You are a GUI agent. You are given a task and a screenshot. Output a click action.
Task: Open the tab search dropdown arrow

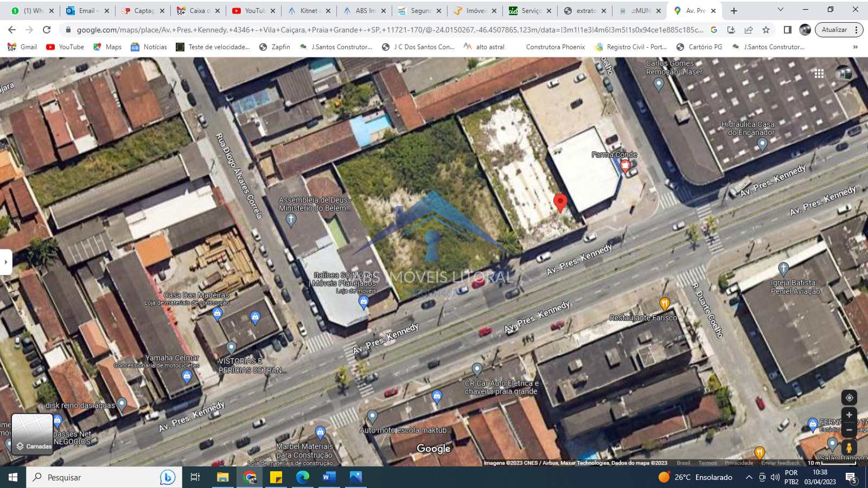(x=780, y=10)
